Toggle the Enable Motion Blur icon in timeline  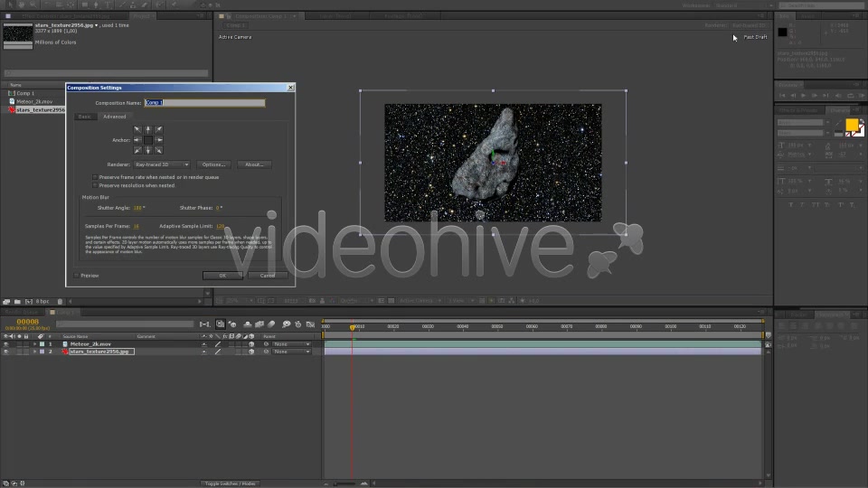click(271, 324)
